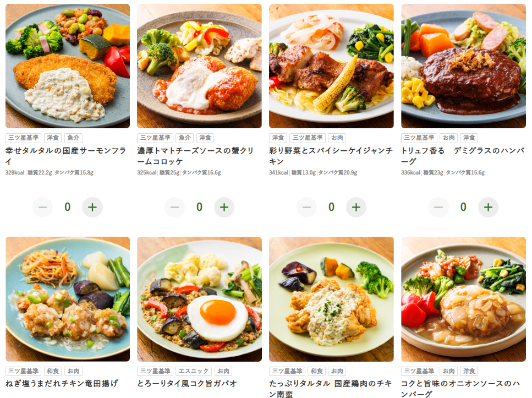Click minus for 濃厚トマトチーズソースの蟹クリームコロッケ
Viewport: 532px width, 398px height.
(x=175, y=207)
